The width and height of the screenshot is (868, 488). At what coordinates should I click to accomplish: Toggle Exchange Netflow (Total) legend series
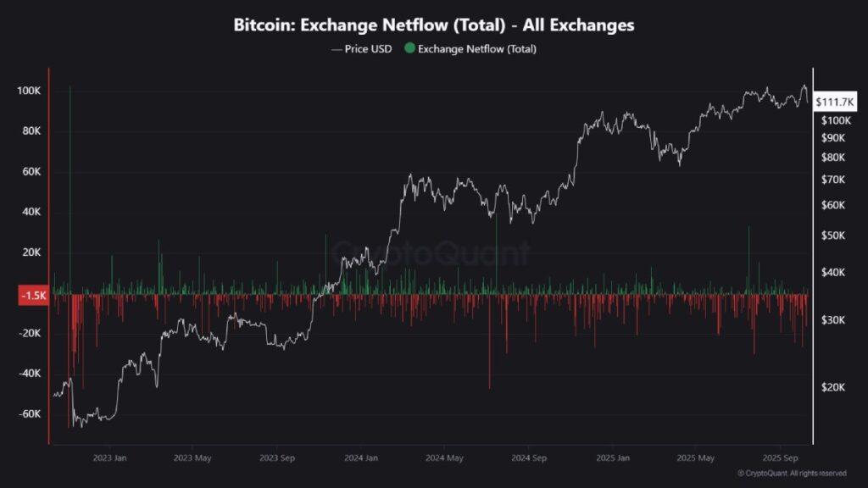point(476,48)
